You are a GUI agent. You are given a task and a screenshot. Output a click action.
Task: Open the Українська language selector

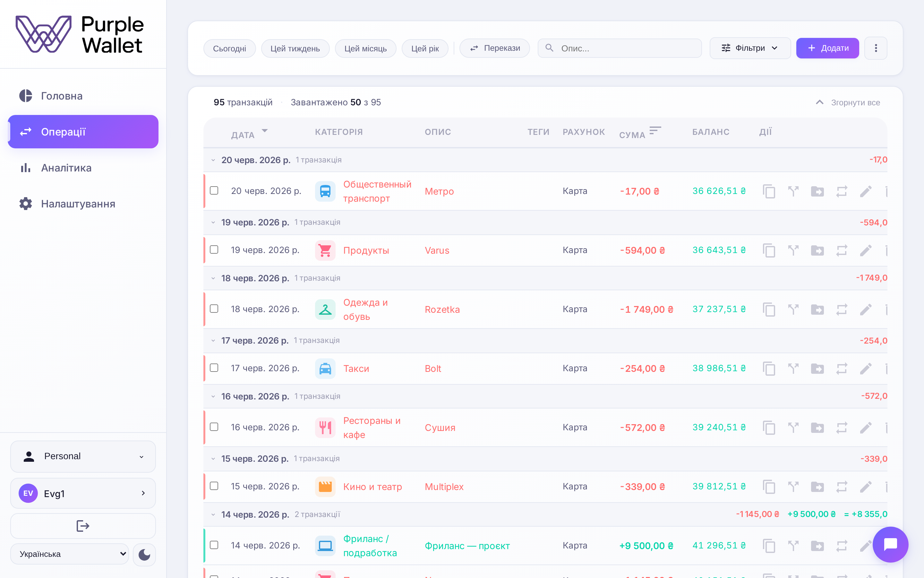pos(70,554)
